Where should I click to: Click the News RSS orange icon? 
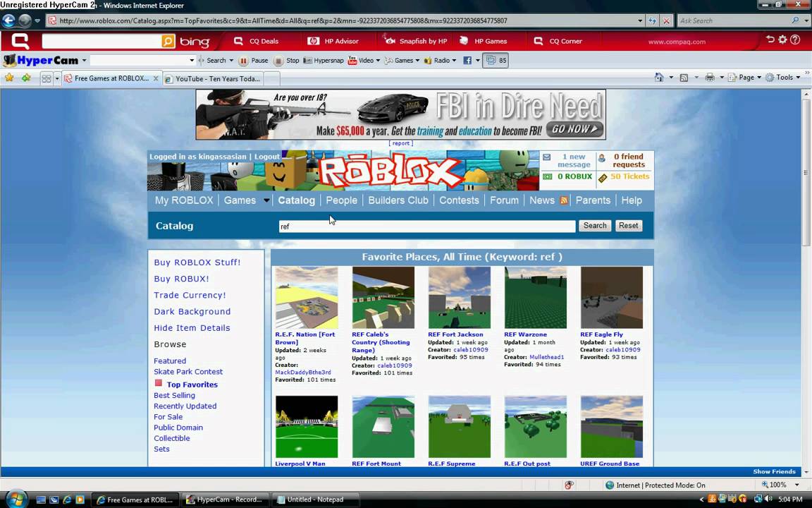pyautogui.click(x=563, y=200)
